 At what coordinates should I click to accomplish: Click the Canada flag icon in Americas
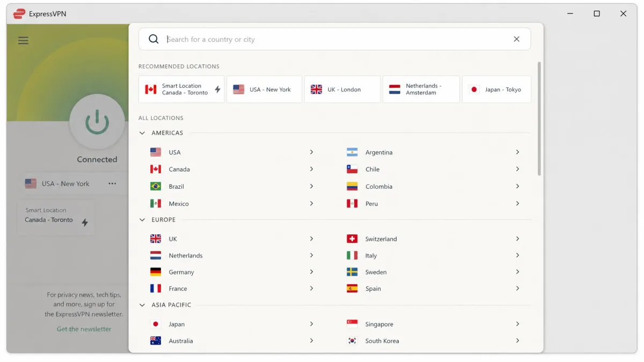(x=156, y=169)
